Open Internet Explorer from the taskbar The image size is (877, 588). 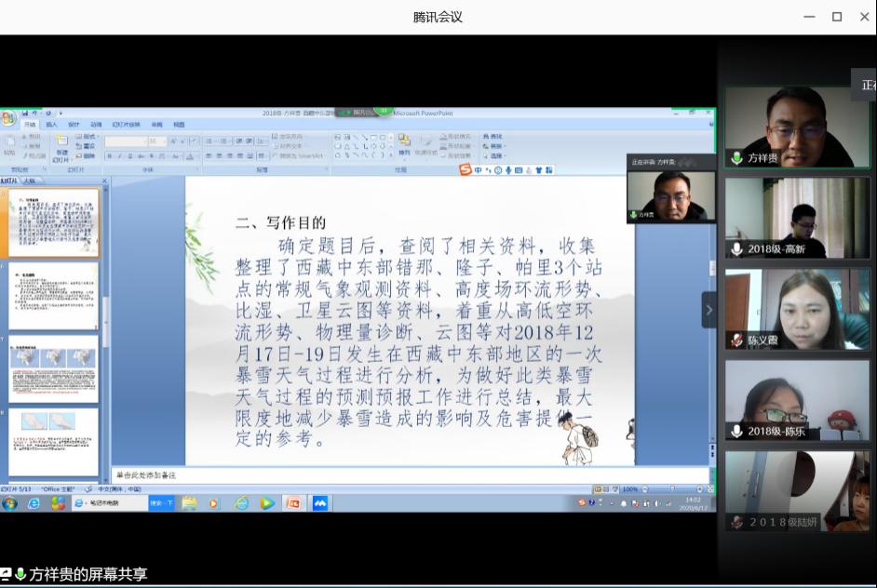coord(34,503)
